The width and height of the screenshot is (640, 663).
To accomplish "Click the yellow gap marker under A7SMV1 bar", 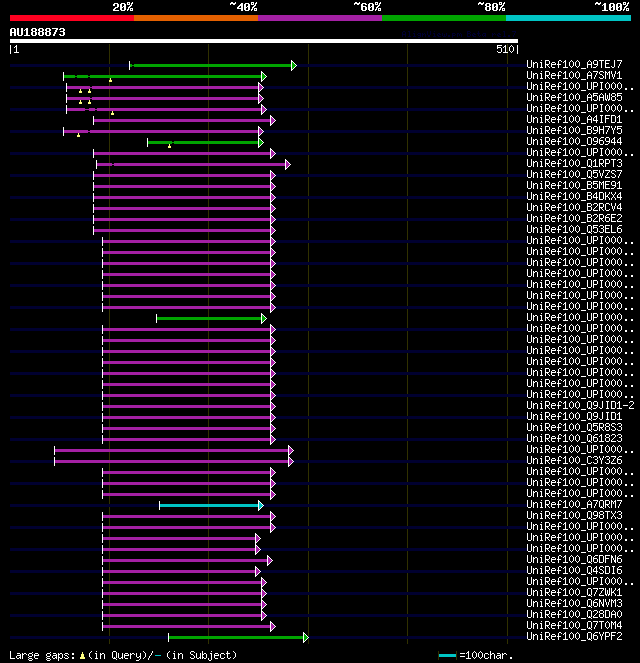I will [110, 80].
